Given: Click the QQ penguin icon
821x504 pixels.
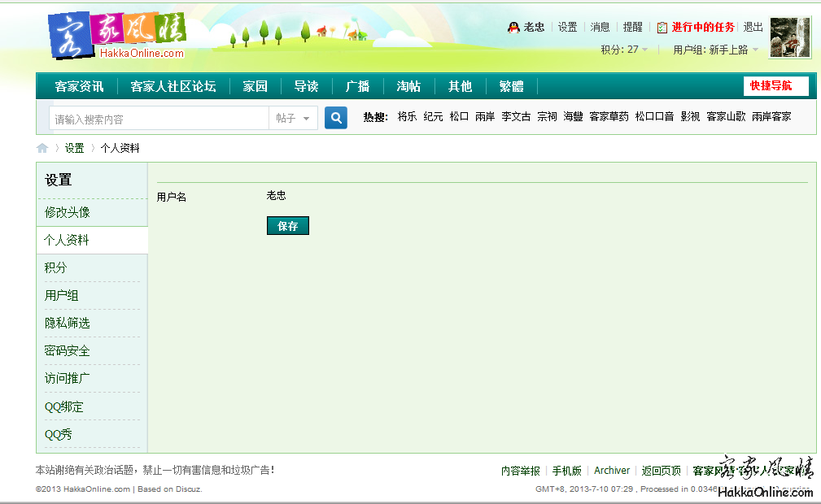Looking at the screenshot, I should tap(513, 27).
